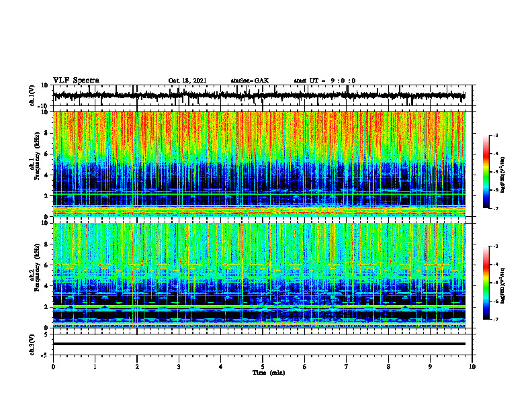
Task: Click time axis tick label "4"
Action: tap(221, 367)
